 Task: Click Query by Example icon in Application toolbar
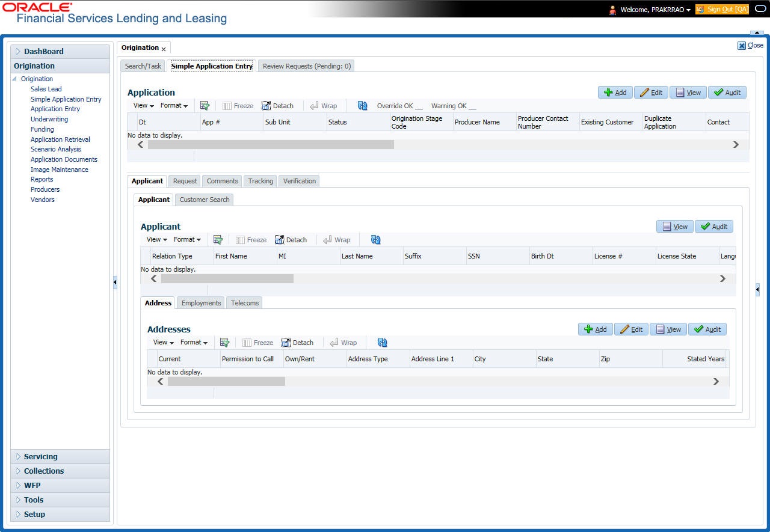(x=205, y=106)
